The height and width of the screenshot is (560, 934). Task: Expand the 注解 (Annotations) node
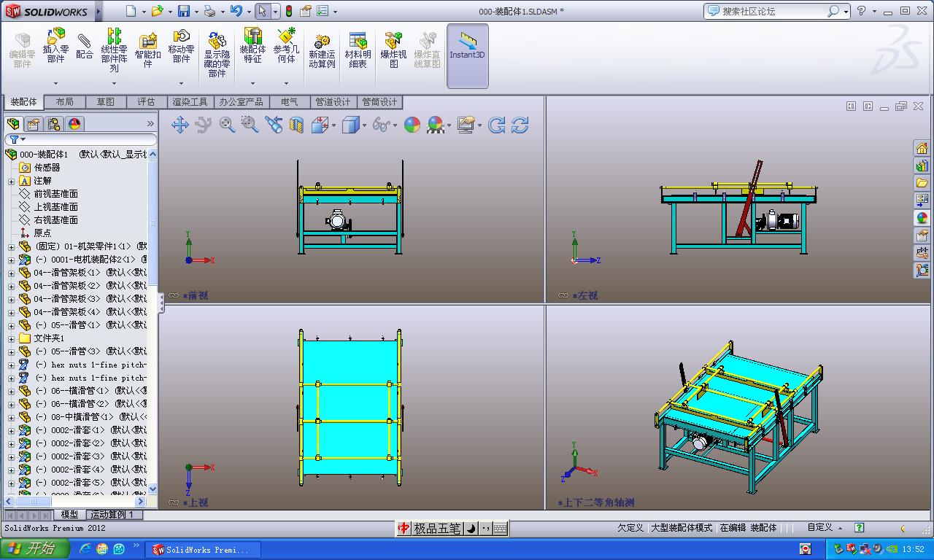coord(11,181)
